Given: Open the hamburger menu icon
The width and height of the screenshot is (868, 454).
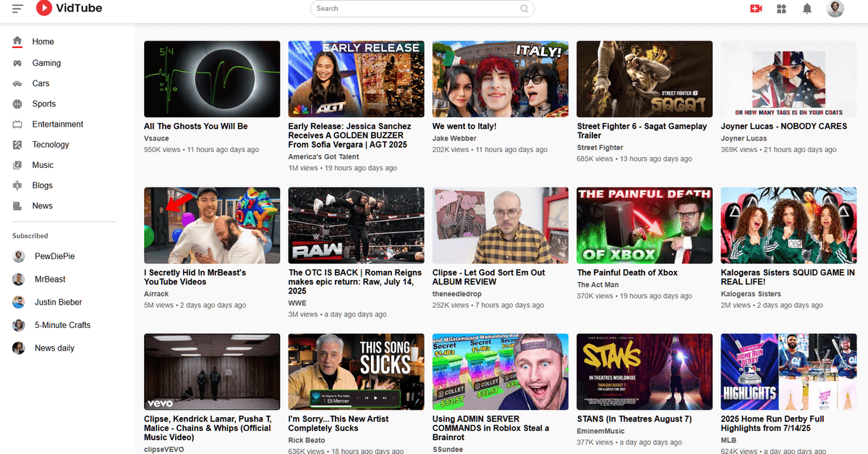Looking at the screenshot, I should (18, 9).
